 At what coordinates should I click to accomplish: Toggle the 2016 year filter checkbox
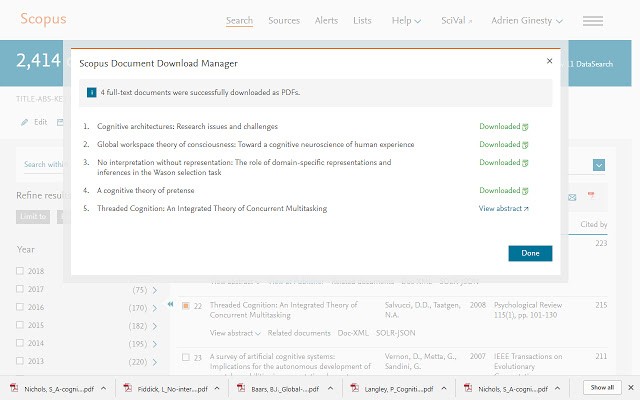21,307
